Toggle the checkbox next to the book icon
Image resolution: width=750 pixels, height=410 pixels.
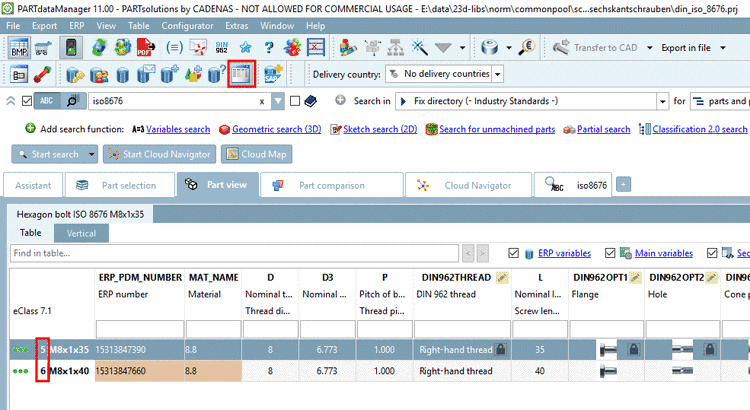[295, 101]
